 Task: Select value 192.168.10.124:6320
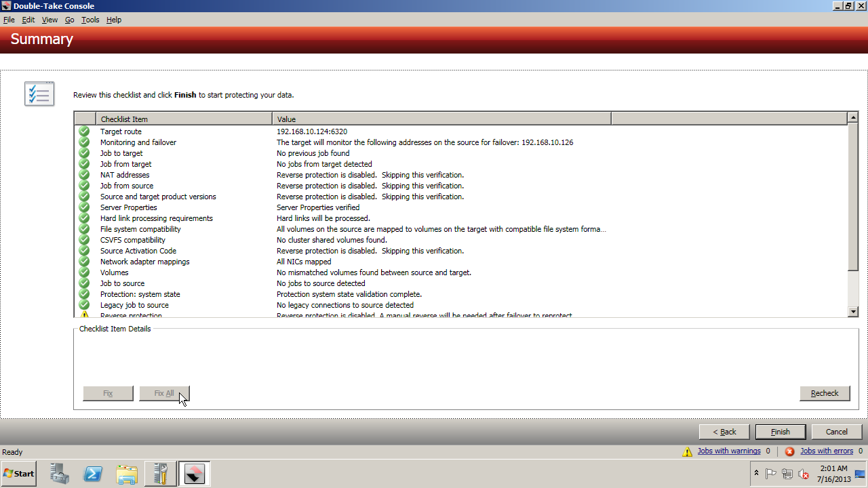(x=312, y=131)
